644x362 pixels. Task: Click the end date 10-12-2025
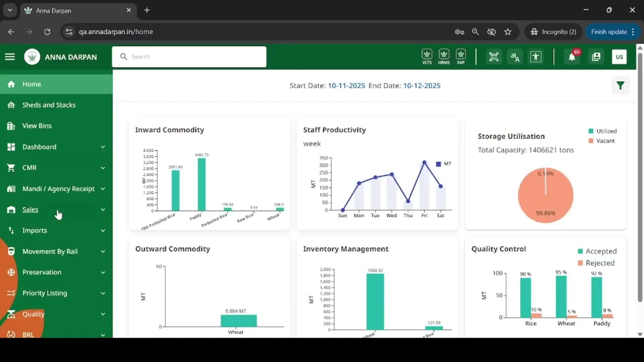click(422, 85)
